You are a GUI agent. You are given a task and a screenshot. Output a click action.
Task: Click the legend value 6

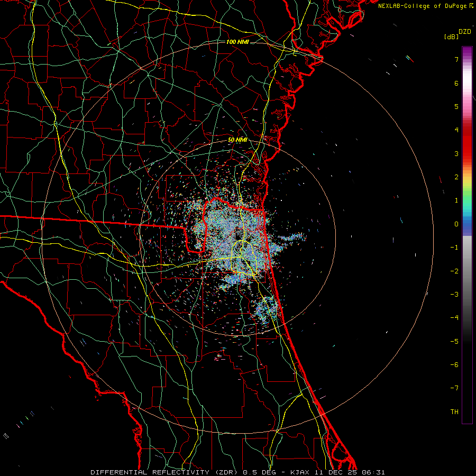click(456, 83)
